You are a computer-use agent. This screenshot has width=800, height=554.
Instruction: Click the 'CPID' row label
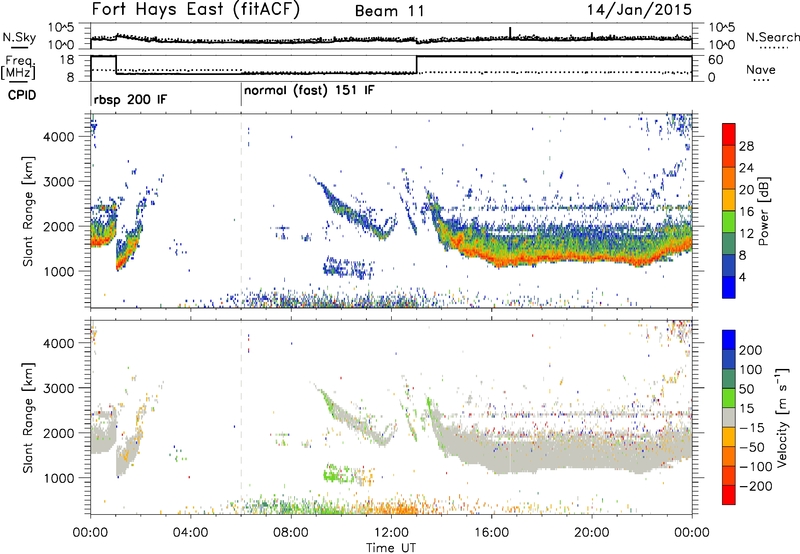22,95
